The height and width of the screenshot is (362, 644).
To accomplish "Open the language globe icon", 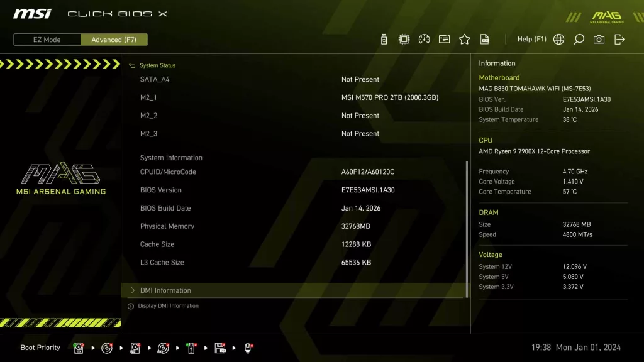I will pos(558,39).
